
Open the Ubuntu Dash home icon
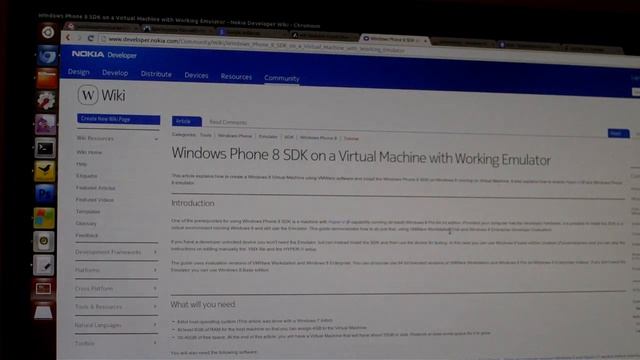pyautogui.click(x=48, y=32)
